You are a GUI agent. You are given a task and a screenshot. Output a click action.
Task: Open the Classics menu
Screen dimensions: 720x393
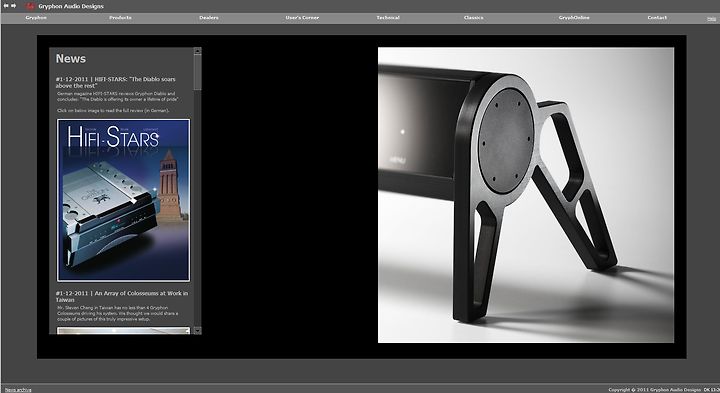click(473, 17)
